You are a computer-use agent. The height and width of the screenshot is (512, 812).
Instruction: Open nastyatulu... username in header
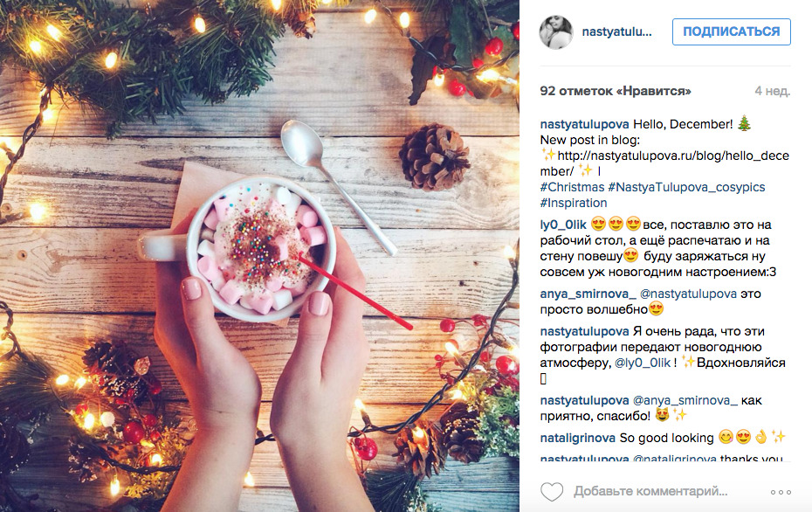pyautogui.click(x=616, y=31)
